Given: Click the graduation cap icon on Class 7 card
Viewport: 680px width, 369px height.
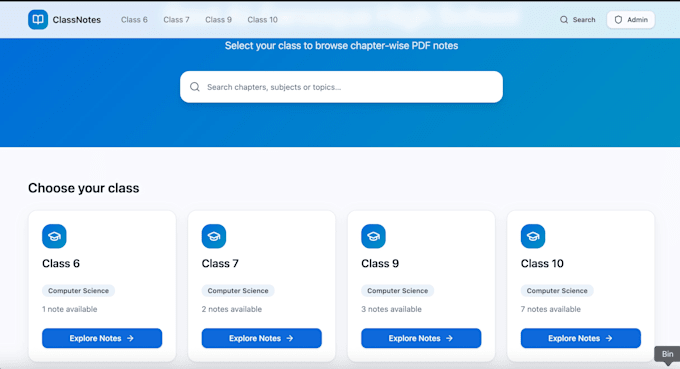Looking at the screenshot, I should pyautogui.click(x=214, y=236).
